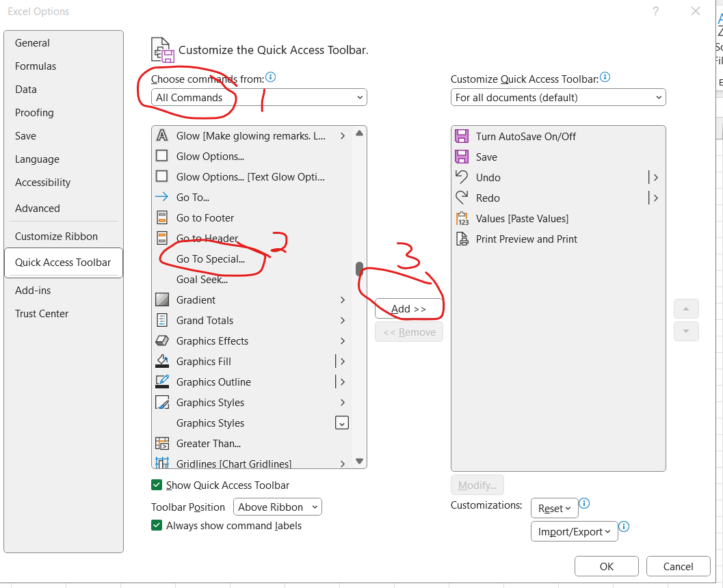Expand the Redo split arrow in toolbar list
Viewport: 723px width, 588px height.
tap(655, 198)
